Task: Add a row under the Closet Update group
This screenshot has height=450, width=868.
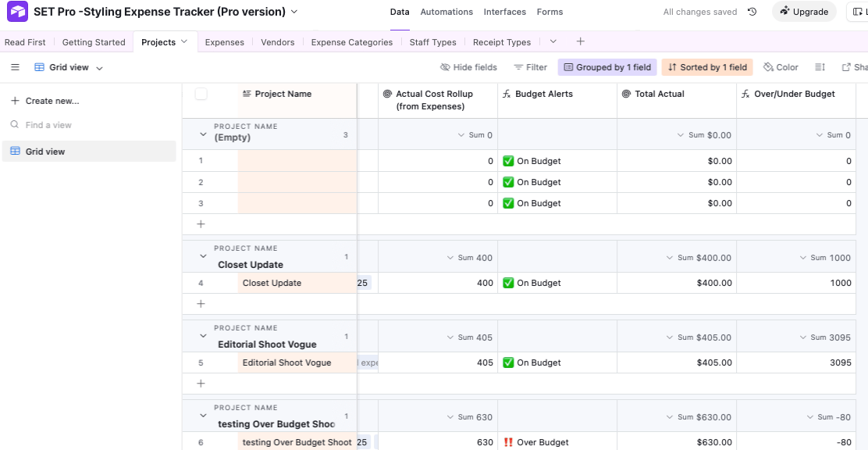Action: [201, 304]
